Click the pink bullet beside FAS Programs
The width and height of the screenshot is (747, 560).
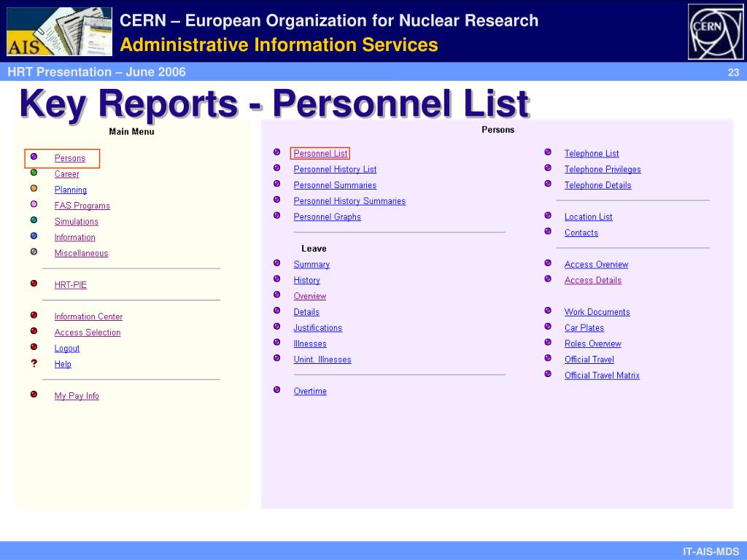[34, 204]
